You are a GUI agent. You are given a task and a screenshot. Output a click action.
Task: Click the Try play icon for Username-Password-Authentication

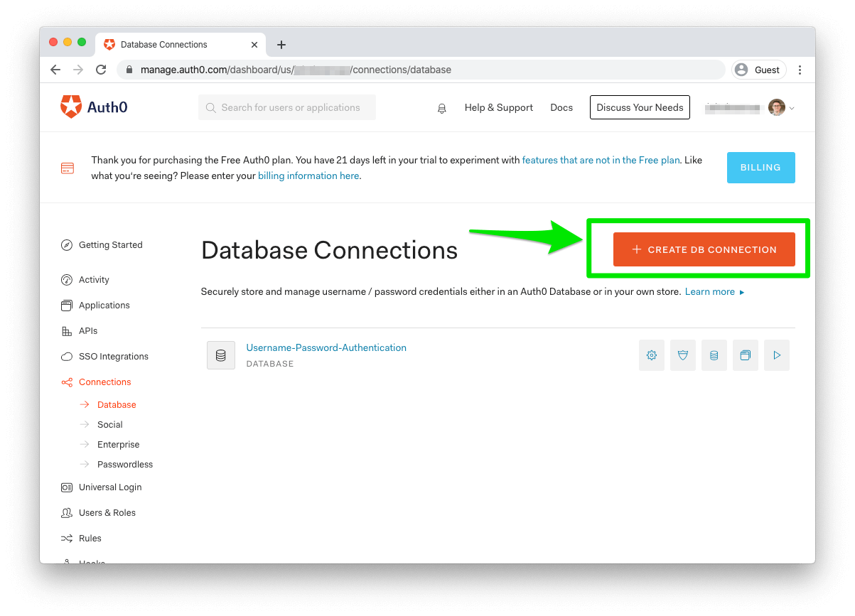[777, 355]
